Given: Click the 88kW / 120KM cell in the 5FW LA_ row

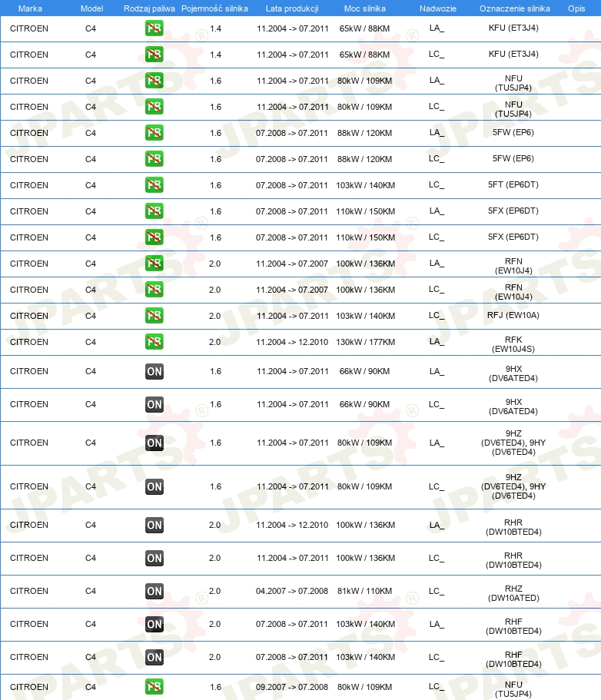Looking at the screenshot, I should point(364,133).
